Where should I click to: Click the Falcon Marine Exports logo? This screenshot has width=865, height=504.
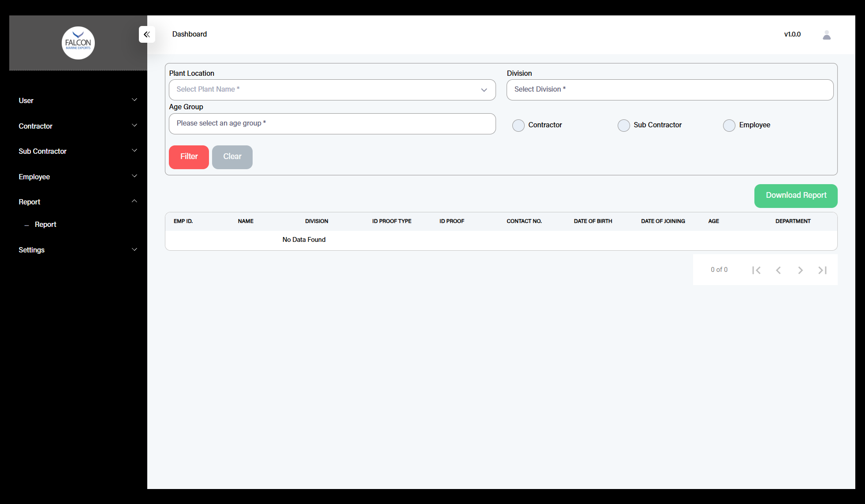(x=78, y=43)
